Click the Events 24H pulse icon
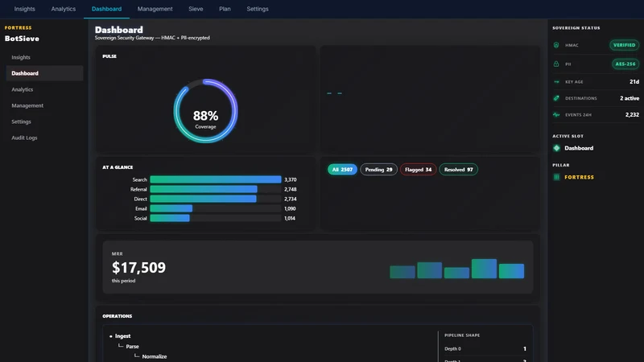Image resolution: width=644 pixels, height=362 pixels. (556, 115)
